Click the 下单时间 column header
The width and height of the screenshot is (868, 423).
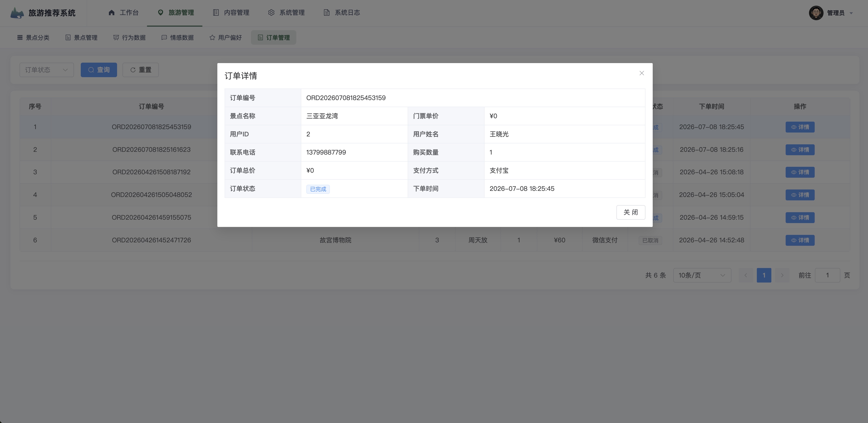click(711, 106)
